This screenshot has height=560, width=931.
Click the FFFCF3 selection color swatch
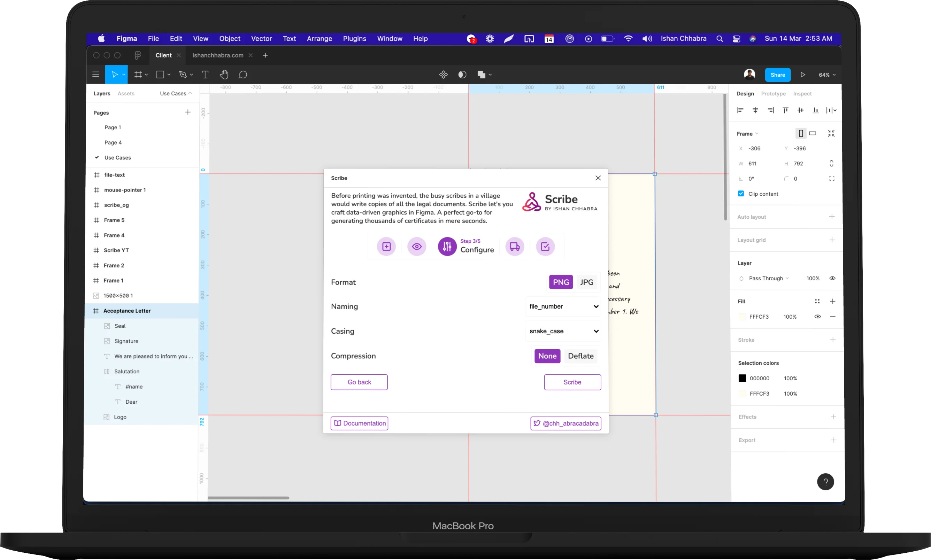742,394
